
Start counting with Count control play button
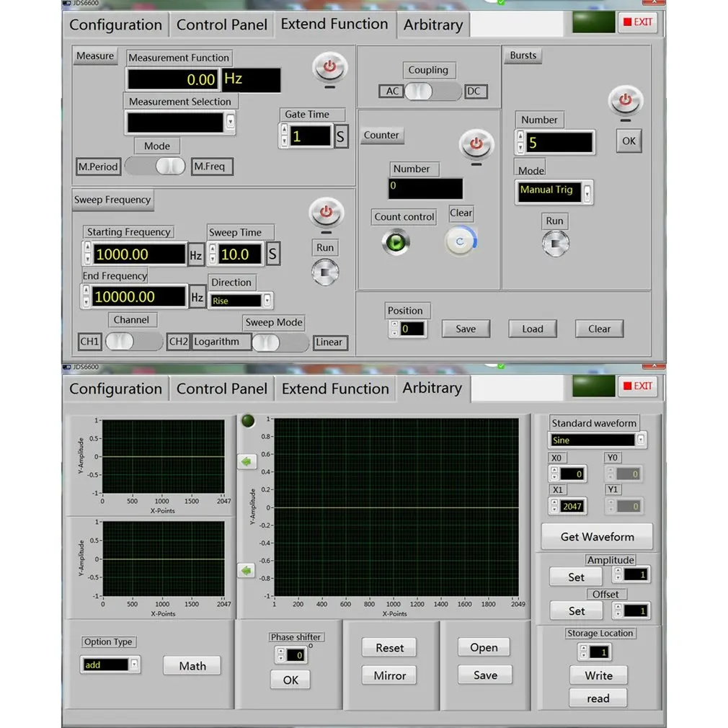coord(396,242)
